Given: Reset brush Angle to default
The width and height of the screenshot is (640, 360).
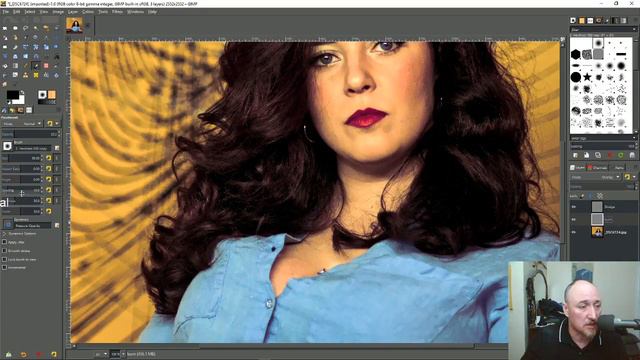Looking at the screenshot, I should click(48, 179).
